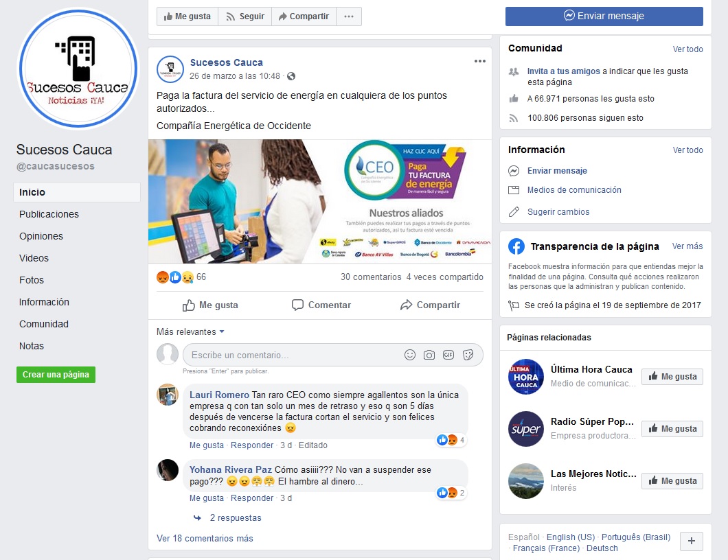The height and width of the screenshot is (560, 728).
Task: Add another language with the plus button
Action: (692, 541)
